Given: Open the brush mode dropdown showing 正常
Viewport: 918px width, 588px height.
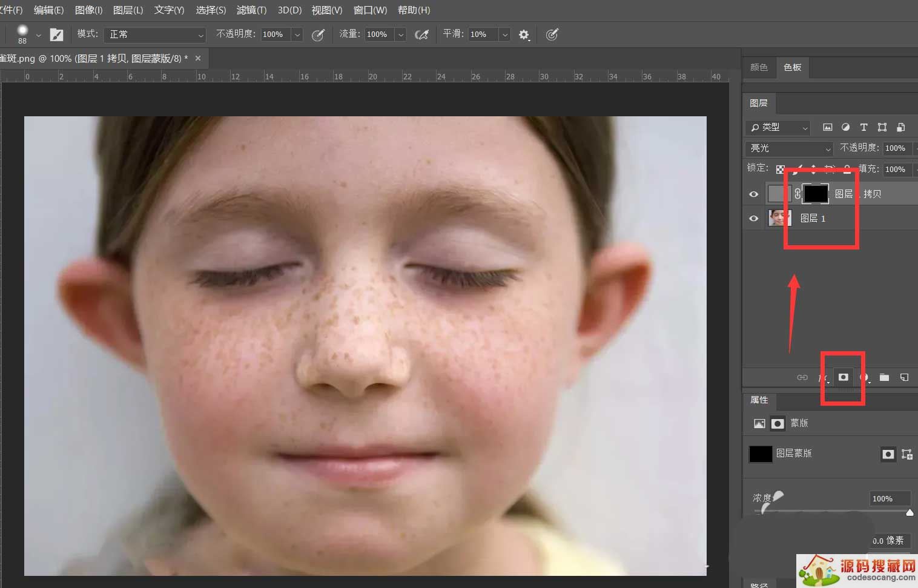Looking at the screenshot, I should coord(155,35).
